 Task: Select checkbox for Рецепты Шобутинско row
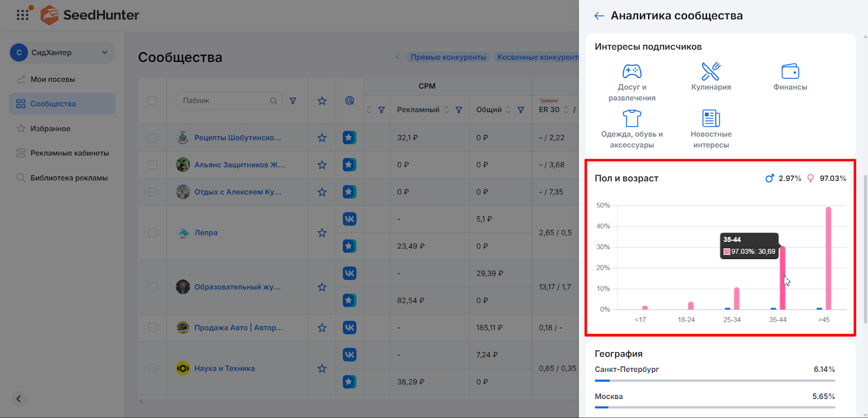point(152,138)
